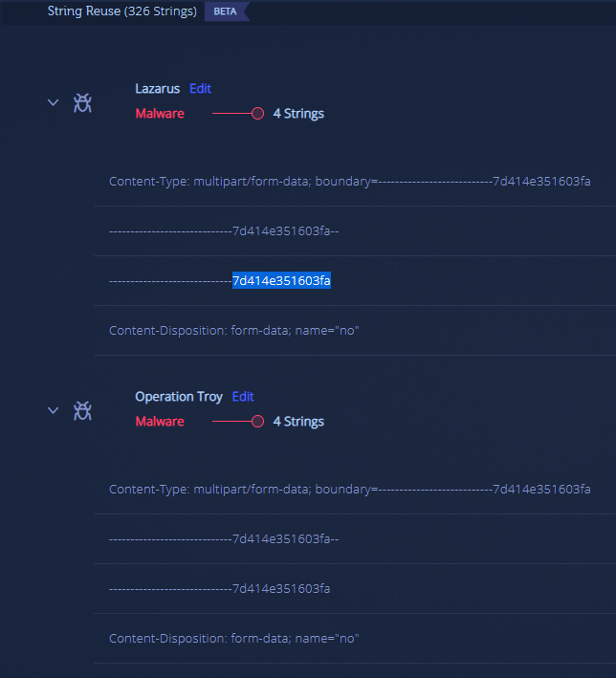Image resolution: width=616 pixels, height=678 pixels.
Task: Select the Content-Type string row under Lazarus
Action: pos(349,181)
